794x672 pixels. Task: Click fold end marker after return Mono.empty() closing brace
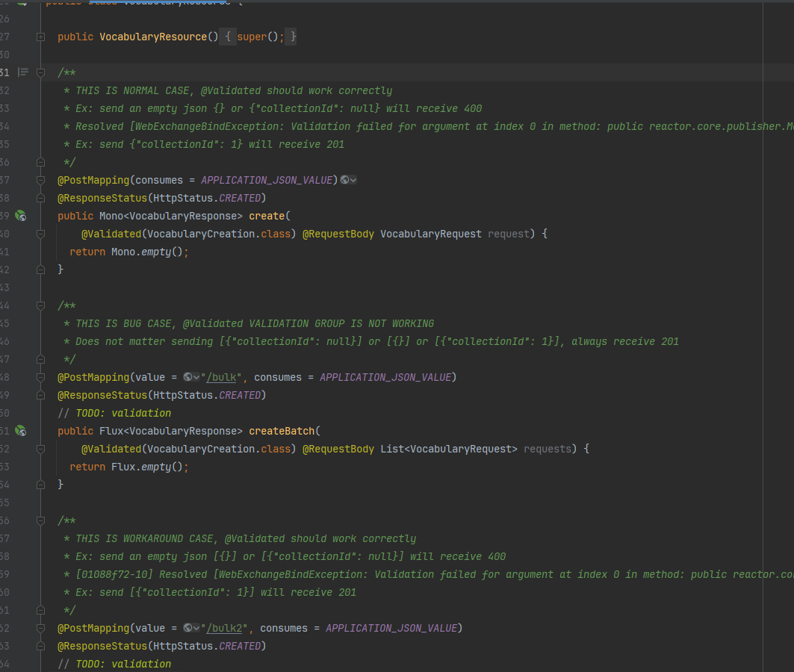(x=40, y=270)
